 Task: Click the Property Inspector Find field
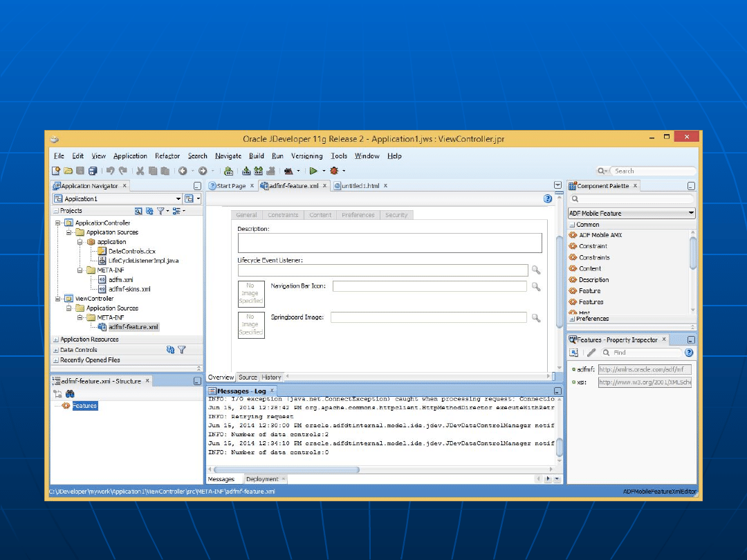pos(640,353)
